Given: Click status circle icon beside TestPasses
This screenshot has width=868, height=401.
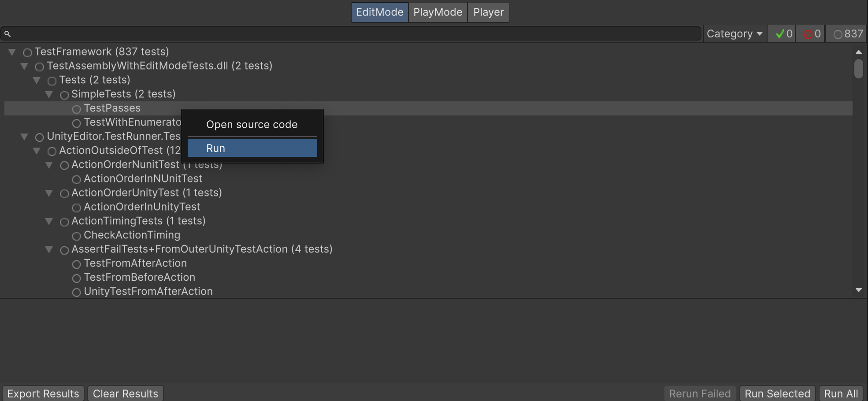Looking at the screenshot, I should [x=77, y=109].
